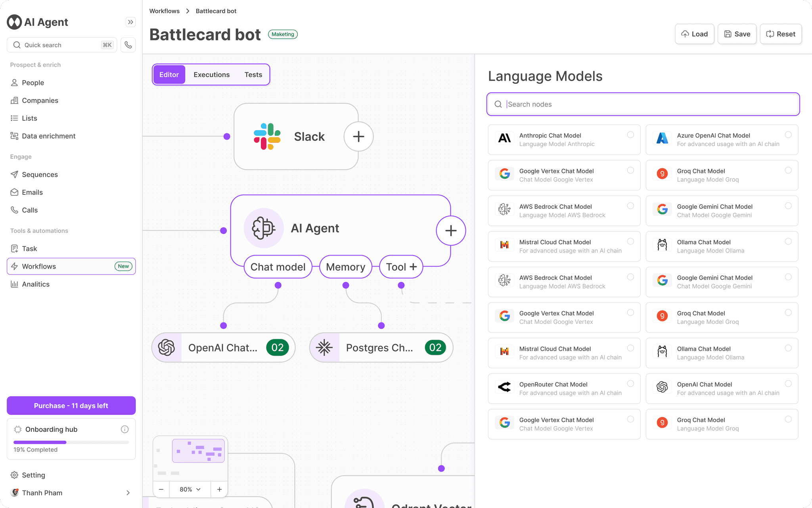
Task: Click the OpenAI Chat node icon on the canvas
Action: 167,348
